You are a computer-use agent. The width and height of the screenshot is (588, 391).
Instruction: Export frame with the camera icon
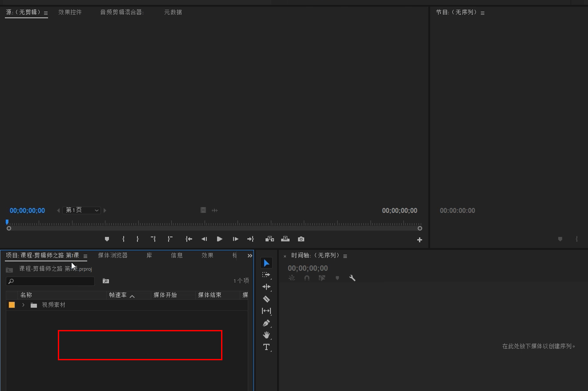[301, 239]
